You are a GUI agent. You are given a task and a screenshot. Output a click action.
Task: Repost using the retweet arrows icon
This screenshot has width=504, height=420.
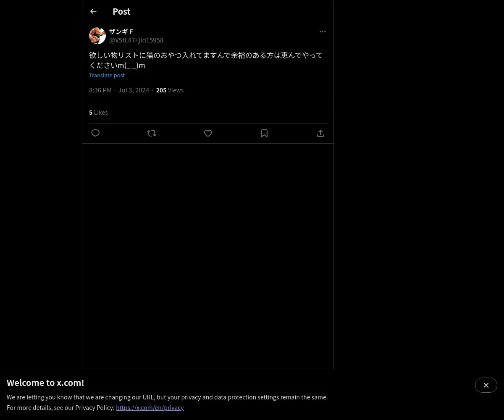tap(152, 133)
